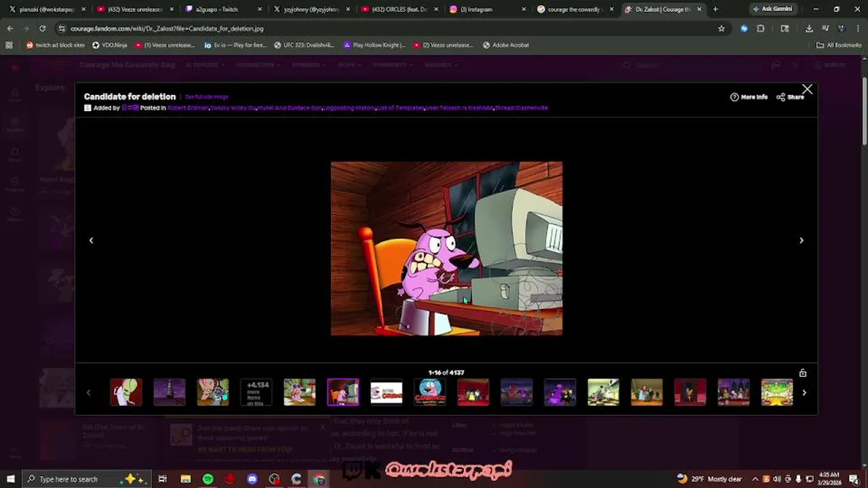Click the main Courage at computer image
868x488 pixels.
[446, 248]
